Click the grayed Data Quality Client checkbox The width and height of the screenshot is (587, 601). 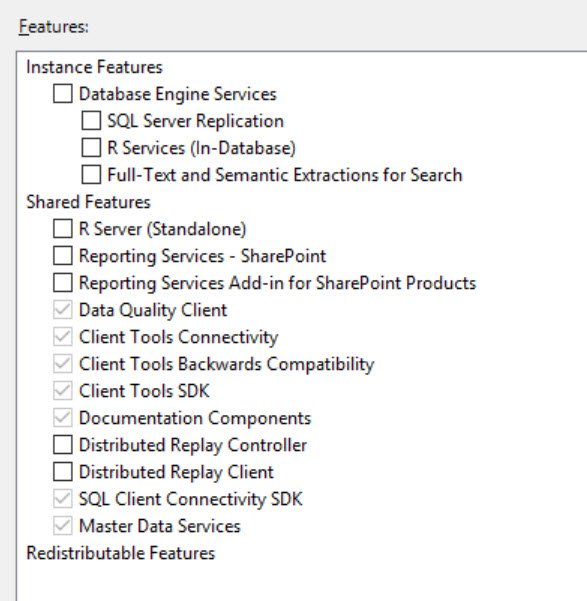[x=62, y=310]
